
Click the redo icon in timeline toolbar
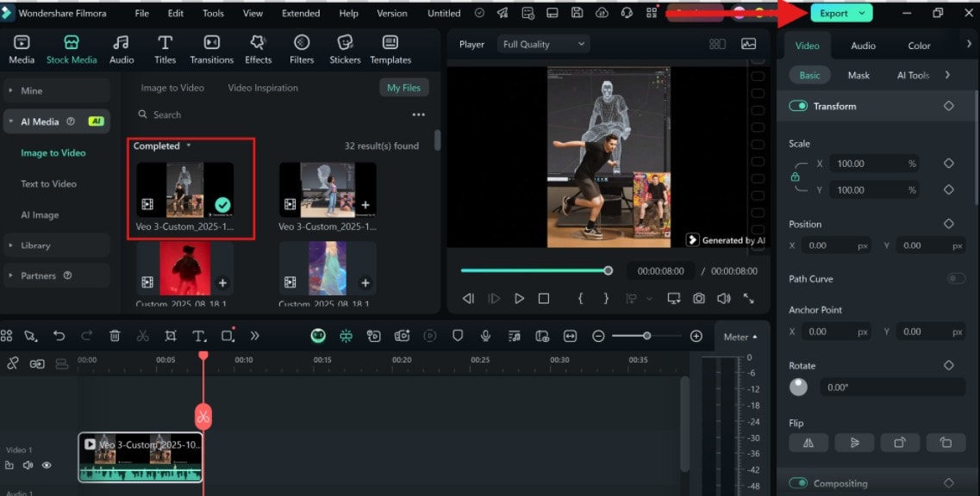tap(87, 336)
